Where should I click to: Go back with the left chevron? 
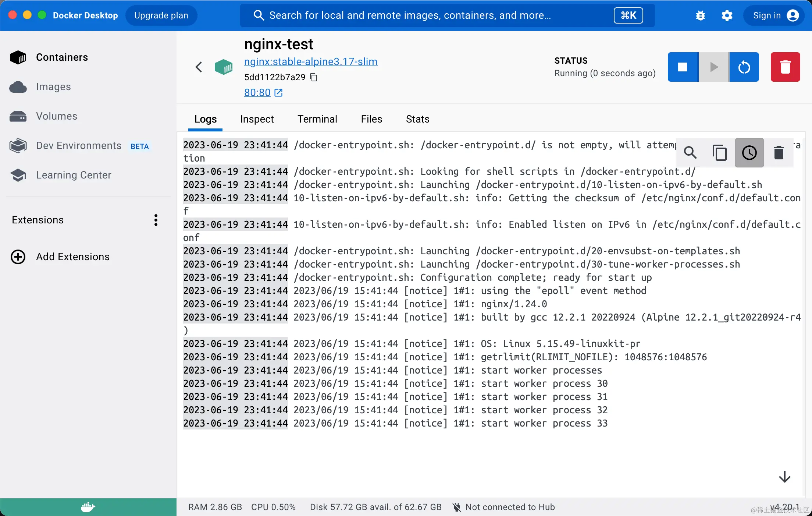click(x=199, y=67)
